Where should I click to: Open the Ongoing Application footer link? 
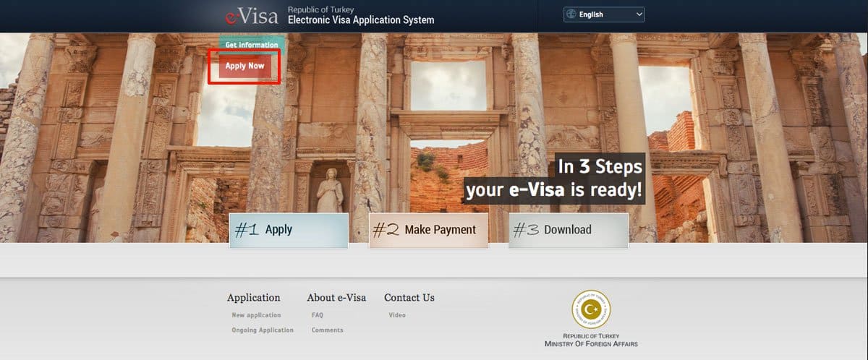(x=263, y=330)
